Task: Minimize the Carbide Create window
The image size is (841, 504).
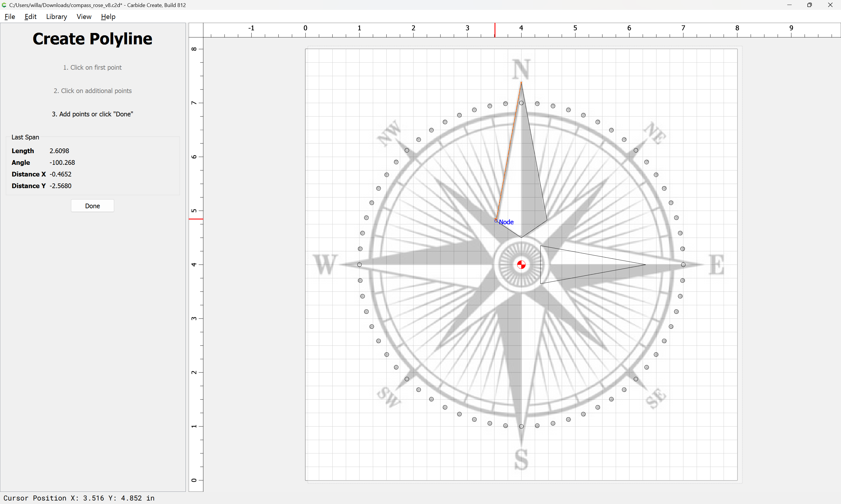Action: (x=789, y=5)
